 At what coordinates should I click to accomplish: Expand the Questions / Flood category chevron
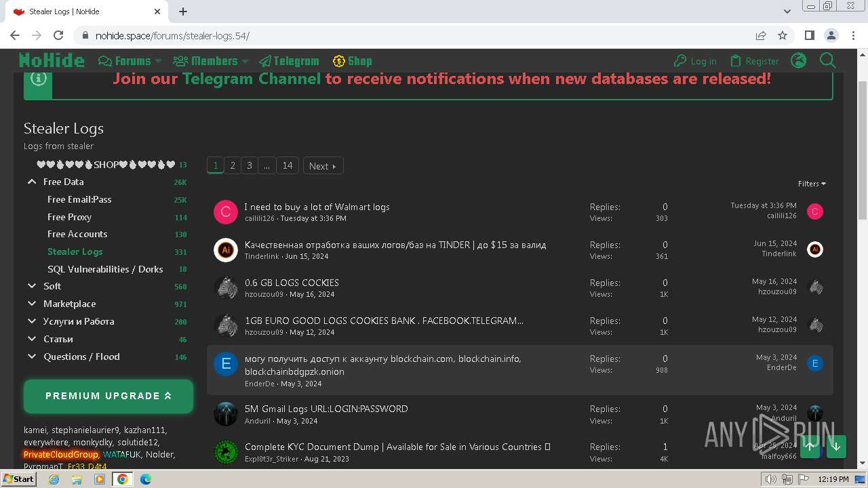tap(32, 357)
